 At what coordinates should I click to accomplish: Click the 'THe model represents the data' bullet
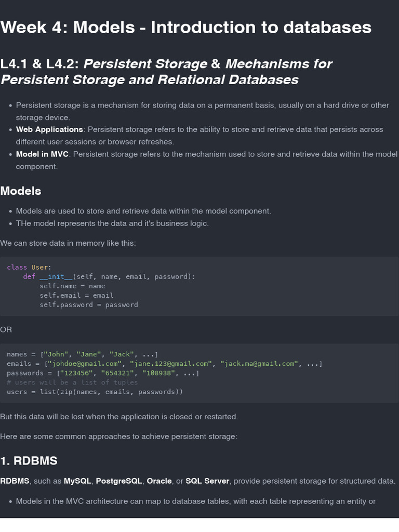click(112, 223)
